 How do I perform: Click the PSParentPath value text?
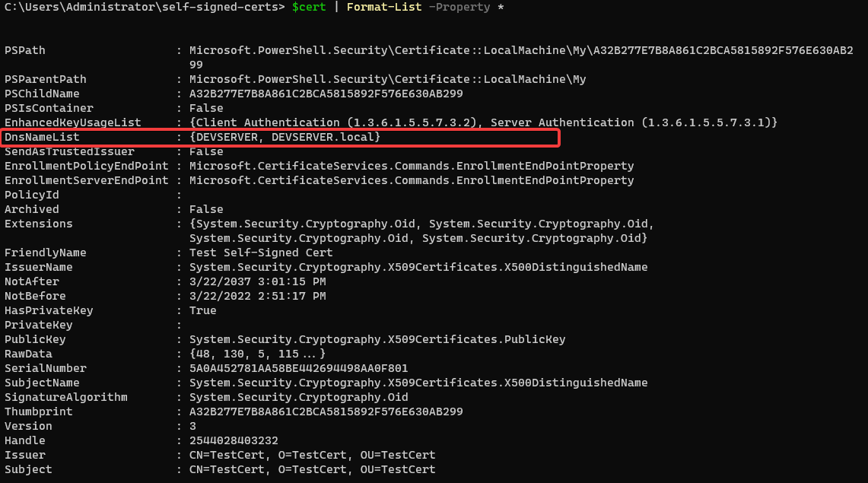coord(387,79)
